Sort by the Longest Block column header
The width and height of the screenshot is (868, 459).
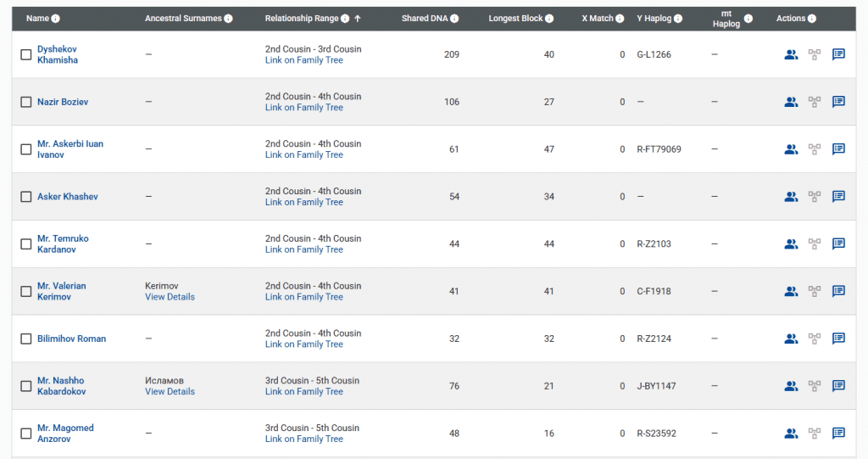515,19
